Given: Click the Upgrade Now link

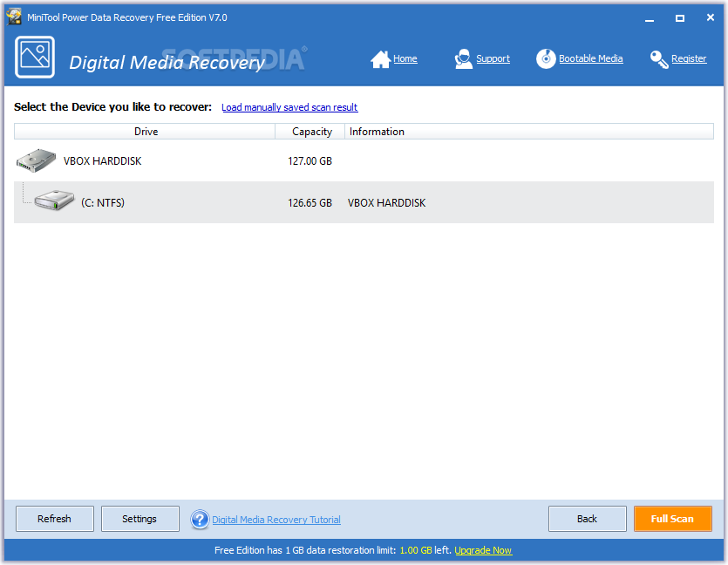Looking at the screenshot, I should coord(483,550).
